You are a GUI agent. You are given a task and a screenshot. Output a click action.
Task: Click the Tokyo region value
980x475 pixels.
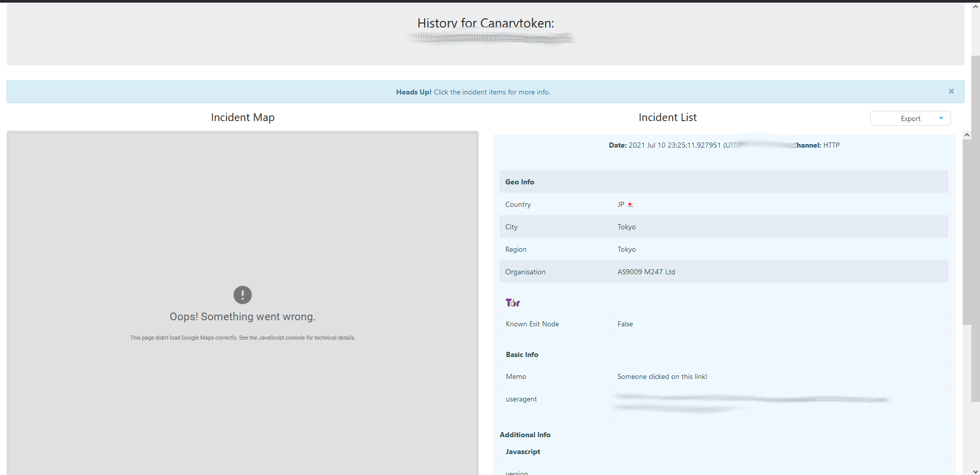626,249
